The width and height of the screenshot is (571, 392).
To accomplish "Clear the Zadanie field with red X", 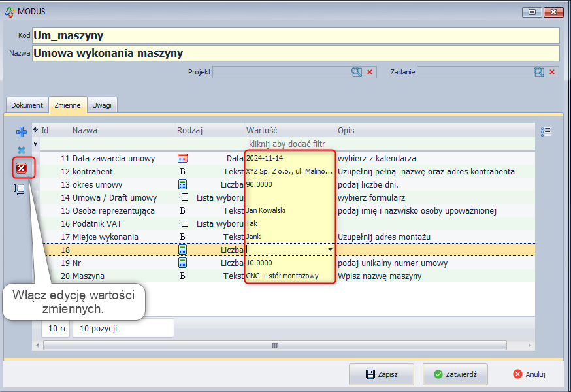I will [x=552, y=72].
